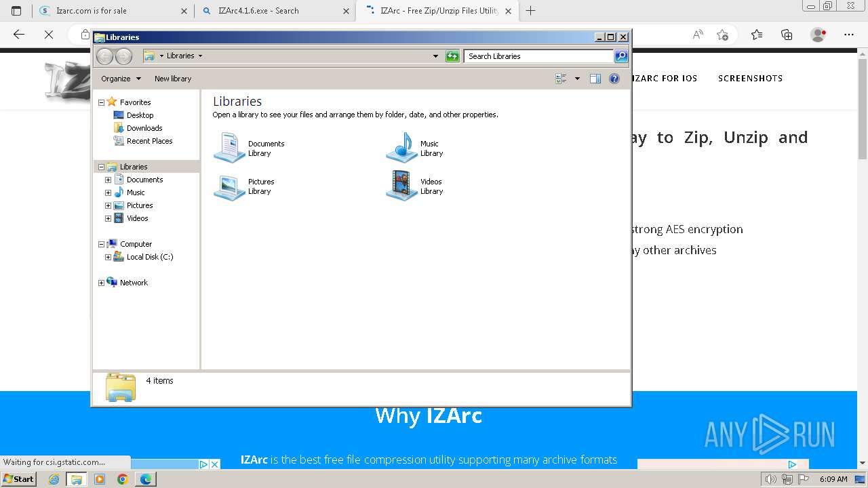Collapse the Favorites tree node
This screenshot has height=488, width=868.
tap(102, 102)
